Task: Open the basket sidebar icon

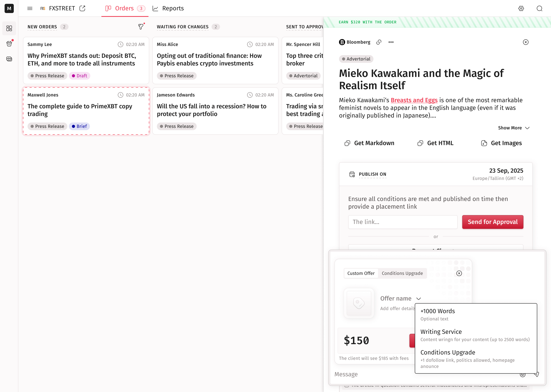Action: [9, 44]
